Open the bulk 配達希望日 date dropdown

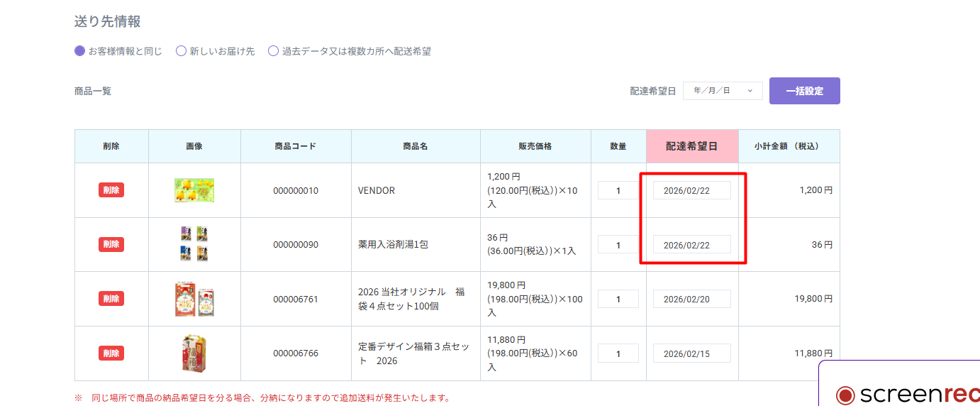click(x=723, y=91)
